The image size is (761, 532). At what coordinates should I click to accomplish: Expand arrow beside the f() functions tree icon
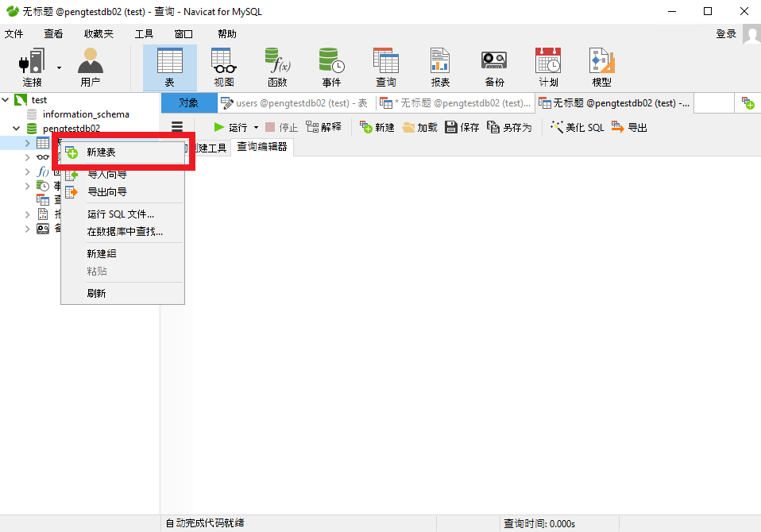pyautogui.click(x=28, y=172)
